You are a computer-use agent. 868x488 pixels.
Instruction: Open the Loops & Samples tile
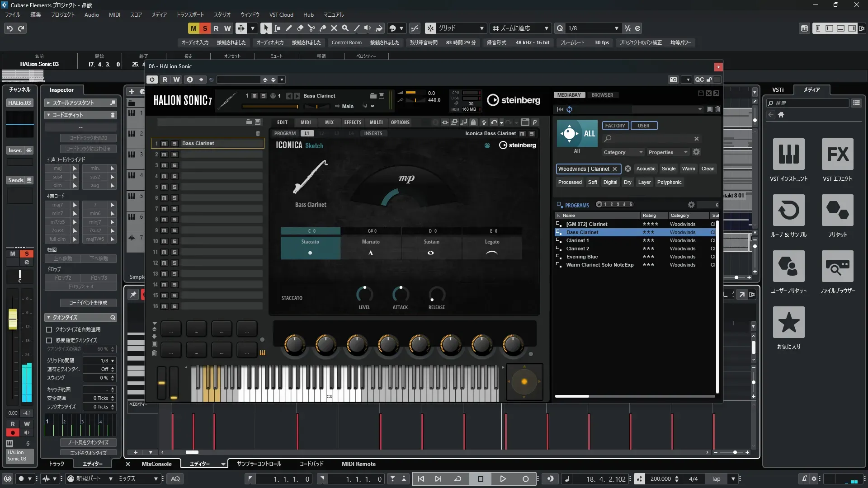point(788,211)
